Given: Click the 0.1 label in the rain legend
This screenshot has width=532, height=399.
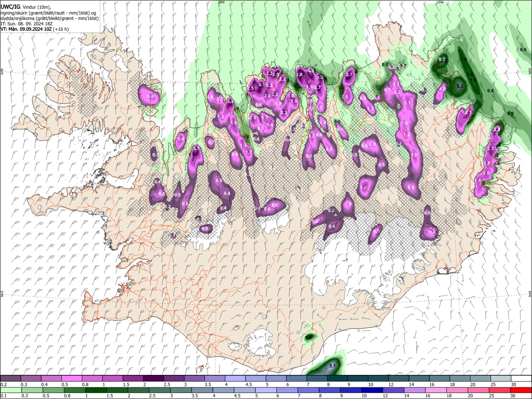Looking at the screenshot, I should (x=3, y=396).
